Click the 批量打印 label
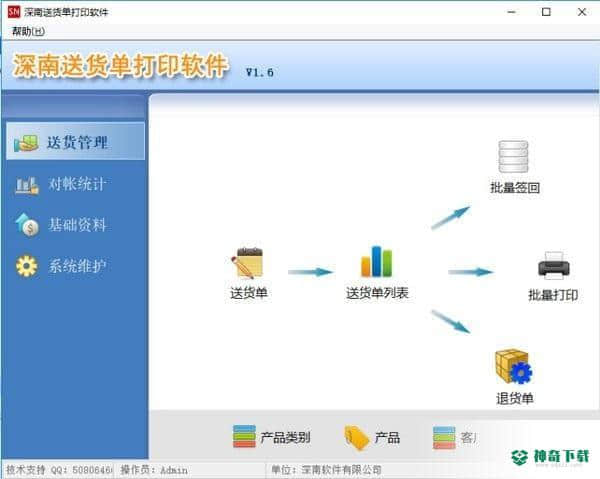This screenshot has width=600, height=479. coord(553,295)
